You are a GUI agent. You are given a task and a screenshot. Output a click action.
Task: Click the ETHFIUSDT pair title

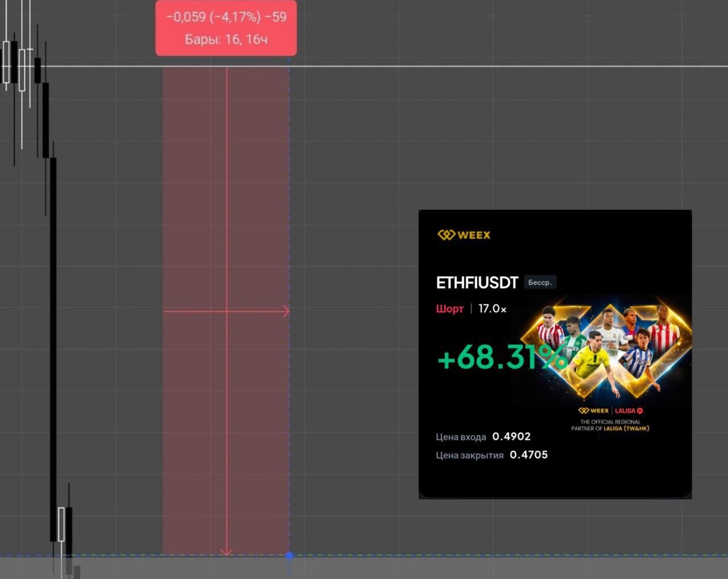point(477,283)
